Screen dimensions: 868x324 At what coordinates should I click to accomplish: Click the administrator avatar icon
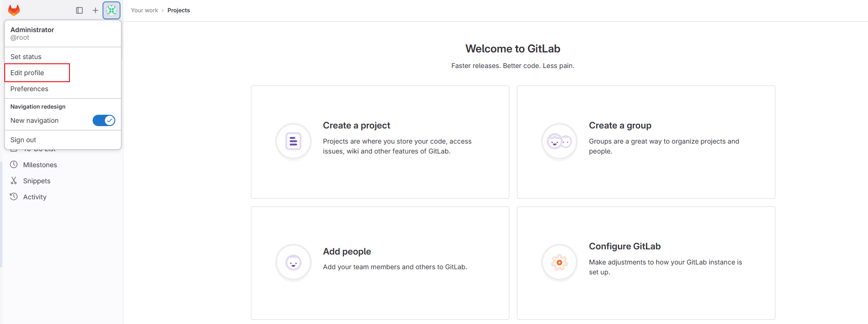pyautogui.click(x=112, y=10)
